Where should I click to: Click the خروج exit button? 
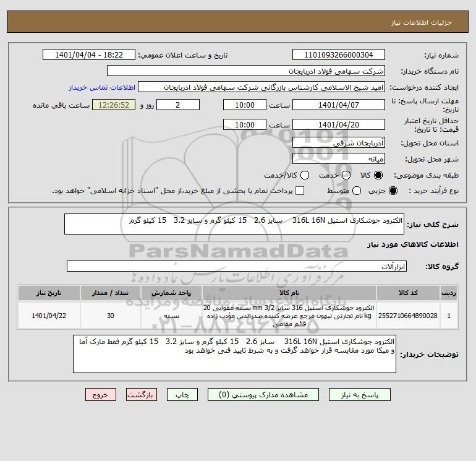(x=101, y=395)
